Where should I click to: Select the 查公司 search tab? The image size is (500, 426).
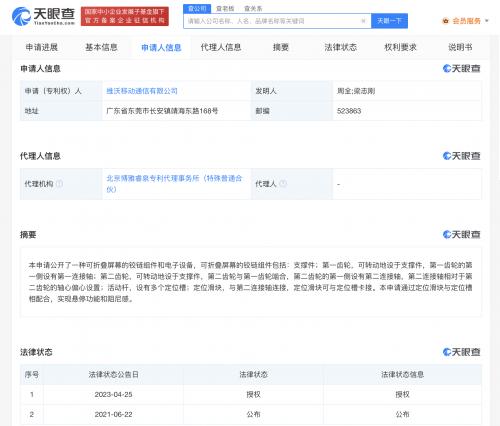[x=197, y=8]
